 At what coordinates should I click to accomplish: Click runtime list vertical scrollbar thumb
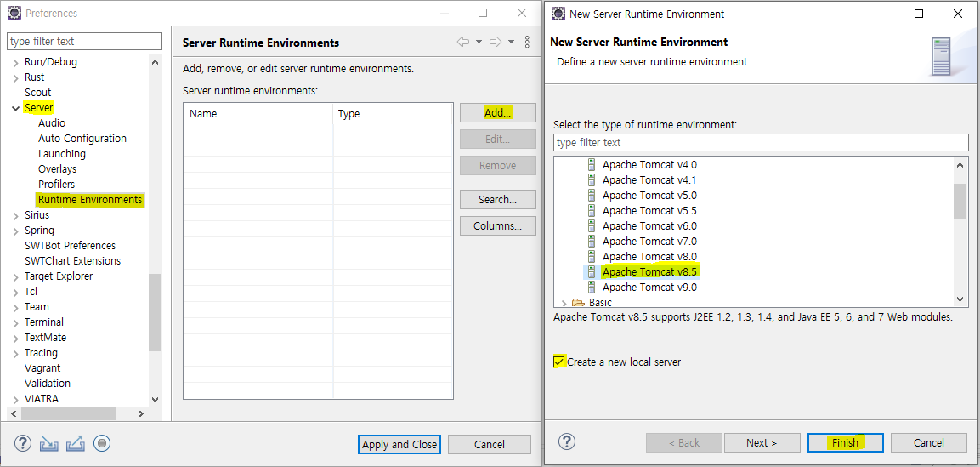tap(960, 202)
